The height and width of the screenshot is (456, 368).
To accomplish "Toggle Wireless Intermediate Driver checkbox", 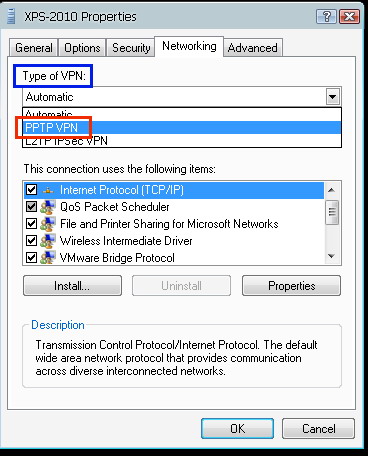I will coord(31,241).
